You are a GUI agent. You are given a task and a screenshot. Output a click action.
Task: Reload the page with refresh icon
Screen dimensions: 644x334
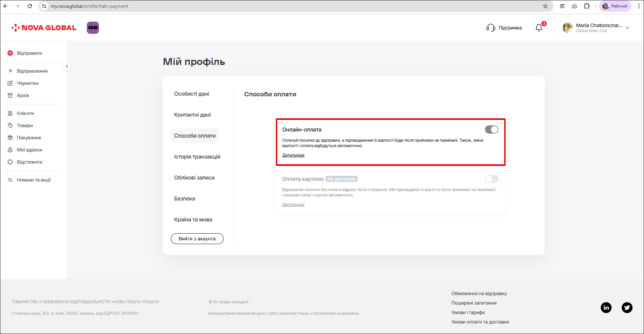30,6
